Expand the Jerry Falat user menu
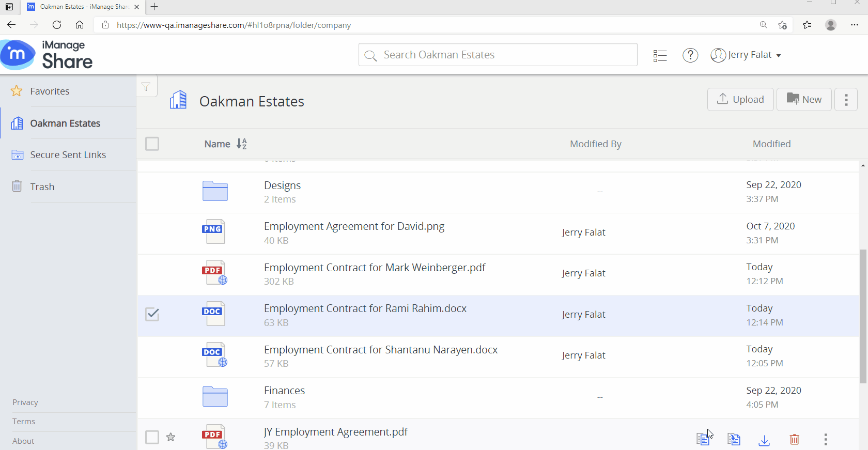This screenshot has height=450, width=868. click(746, 55)
